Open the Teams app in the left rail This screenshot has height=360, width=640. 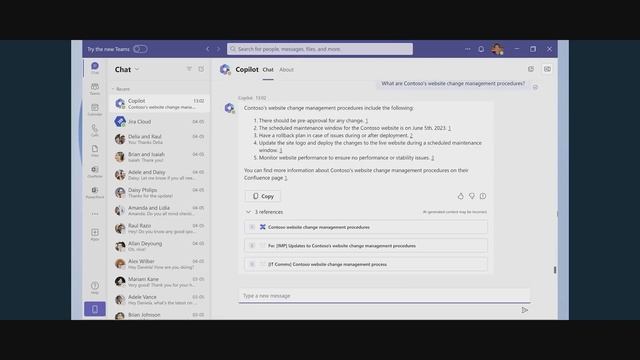[x=95, y=89]
